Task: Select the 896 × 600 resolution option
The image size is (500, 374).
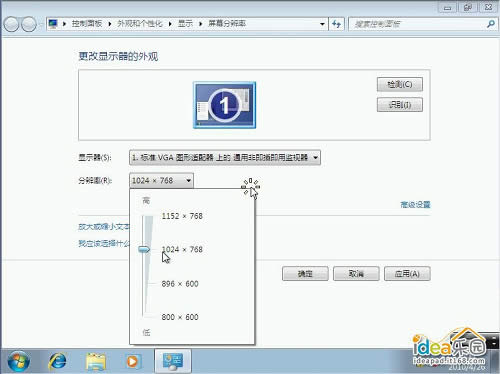Action: click(180, 284)
